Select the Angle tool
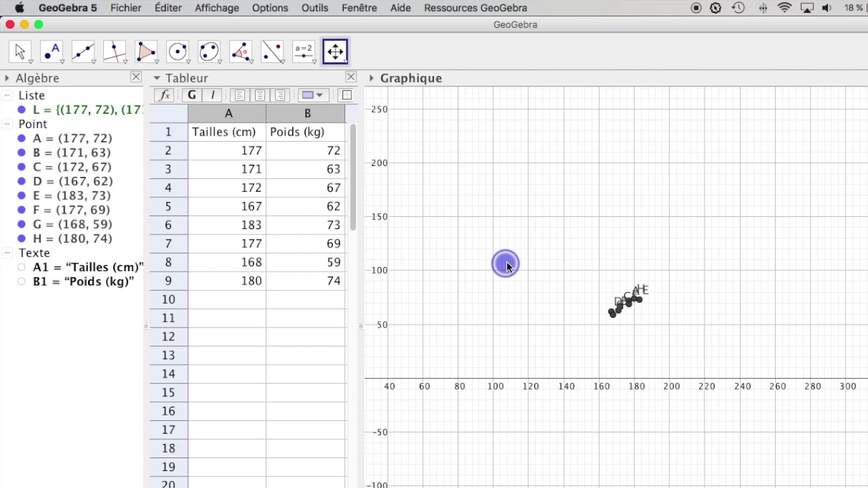 [x=241, y=52]
